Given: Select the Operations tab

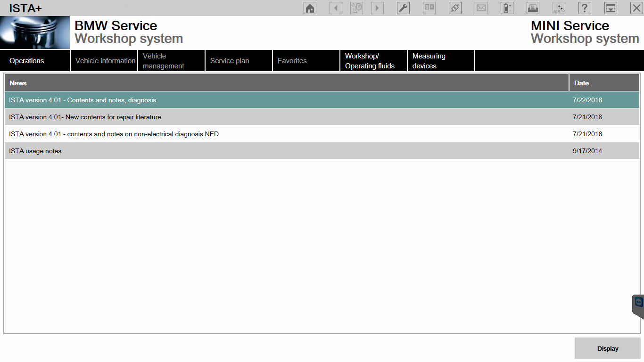Looking at the screenshot, I should point(35,61).
